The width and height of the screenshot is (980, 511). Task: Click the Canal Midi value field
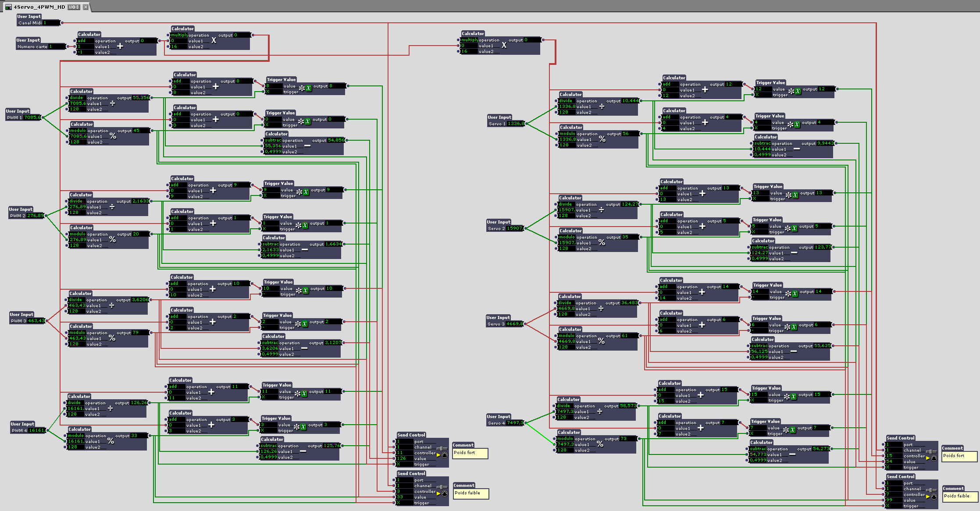pyautogui.click(x=50, y=23)
